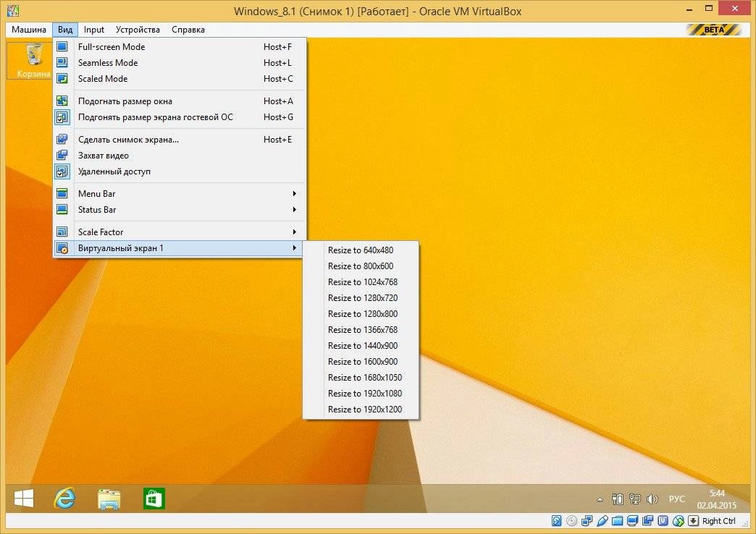756x534 pixels.
Task: Choose Resize to 1280x720
Action: point(361,298)
